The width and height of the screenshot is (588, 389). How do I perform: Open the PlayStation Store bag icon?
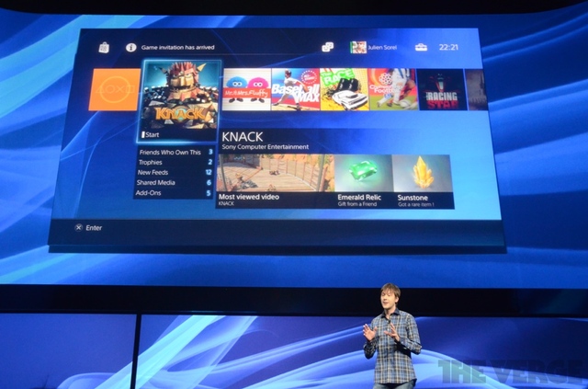[x=105, y=46]
